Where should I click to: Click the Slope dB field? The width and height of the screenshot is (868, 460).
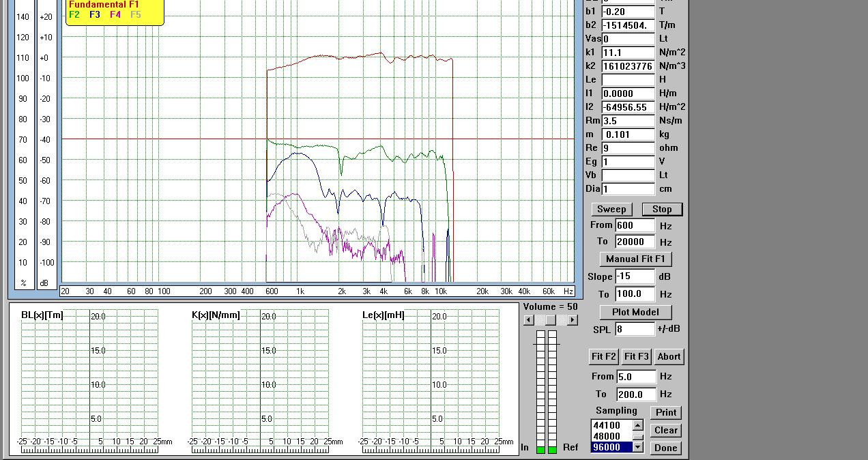click(635, 276)
